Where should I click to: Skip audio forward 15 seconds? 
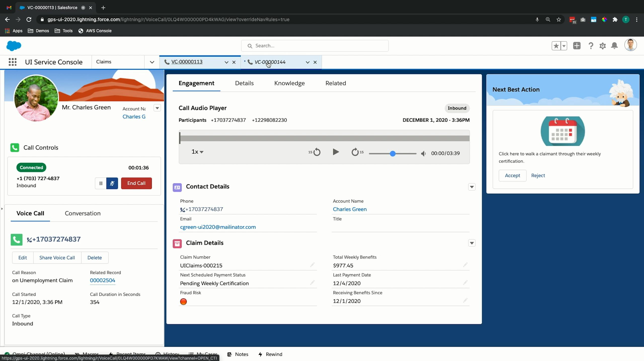(x=355, y=152)
